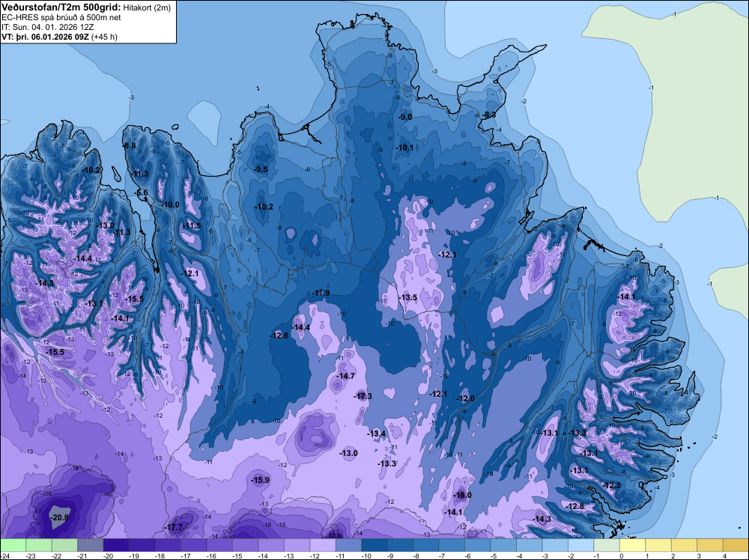Click the -11.5 temperature value on the map
Image resolution: width=749 pixels, height=560 pixels.
point(192,226)
